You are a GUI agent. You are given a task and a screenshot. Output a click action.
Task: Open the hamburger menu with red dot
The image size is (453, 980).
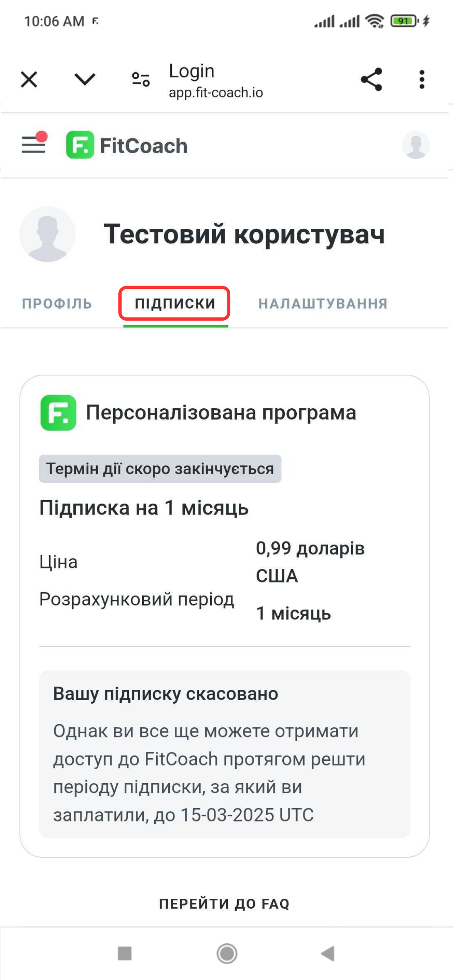click(x=34, y=143)
